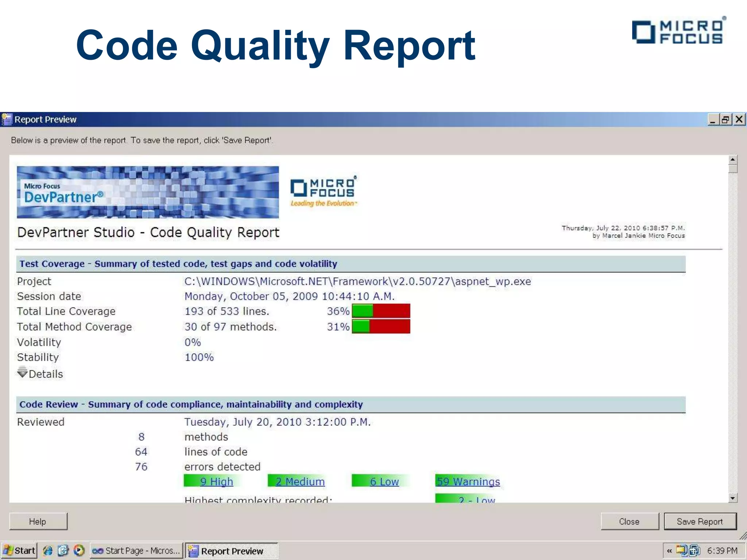Click the Report Preview title bar icon

(7, 119)
